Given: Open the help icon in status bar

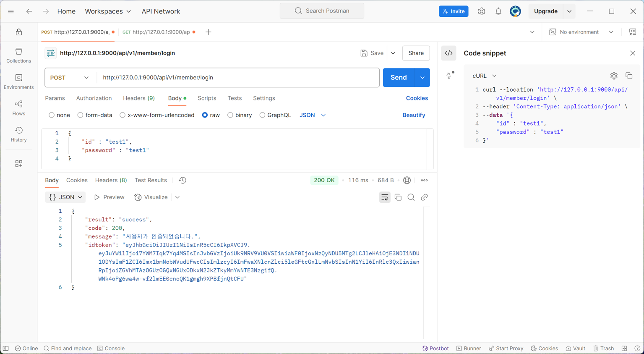Looking at the screenshot, I should click(x=637, y=349).
